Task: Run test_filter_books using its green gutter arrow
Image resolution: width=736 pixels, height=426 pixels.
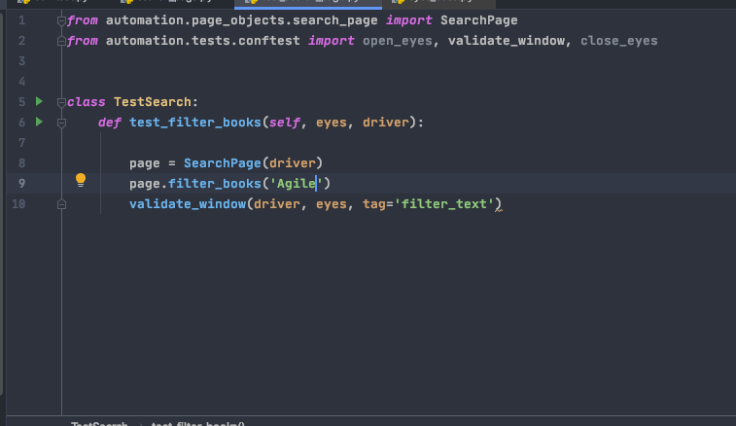Action: click(39, 122)
